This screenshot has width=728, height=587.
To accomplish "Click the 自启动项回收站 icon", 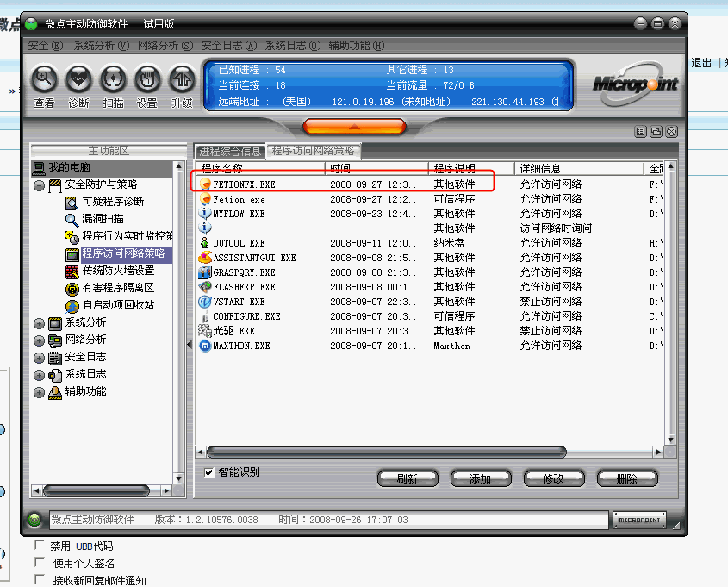I will [72, 306].
